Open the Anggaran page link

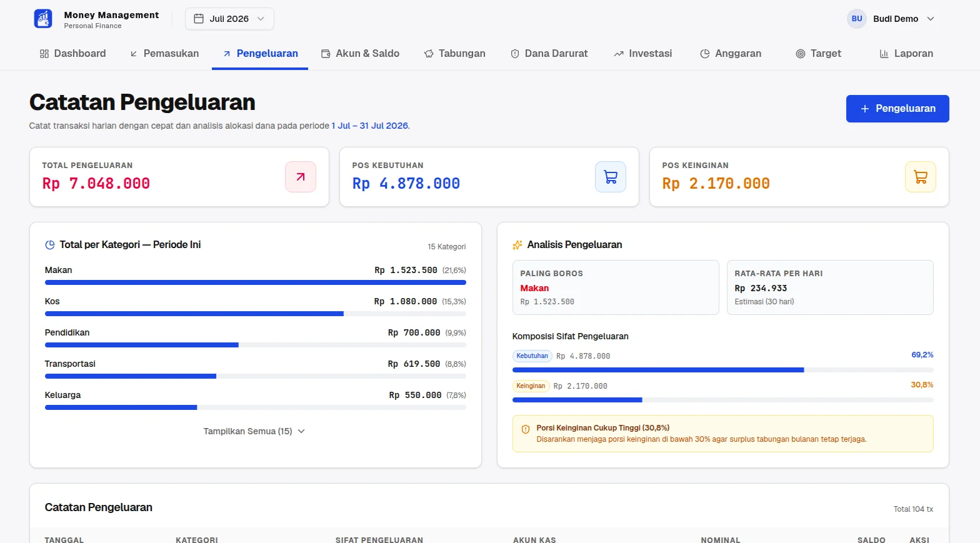coord(731,54)
